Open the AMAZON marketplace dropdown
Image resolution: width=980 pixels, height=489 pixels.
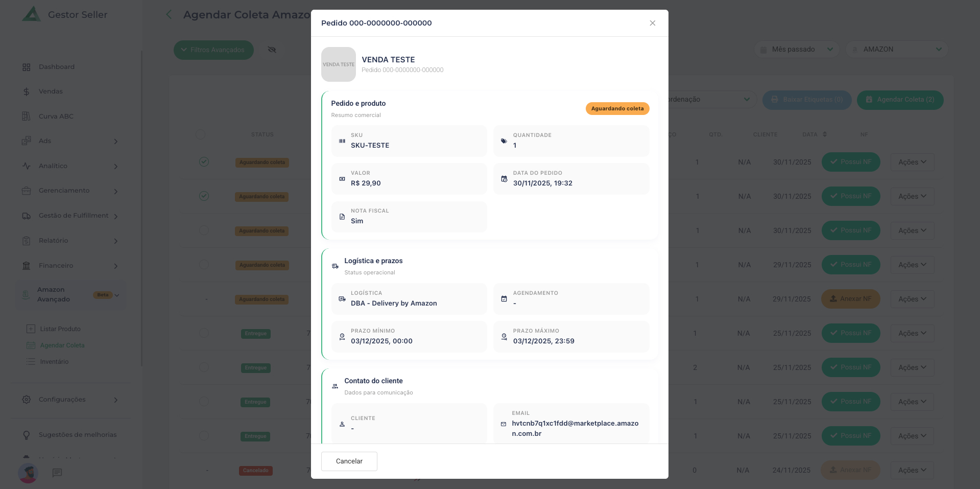click(x=897, y=50)
